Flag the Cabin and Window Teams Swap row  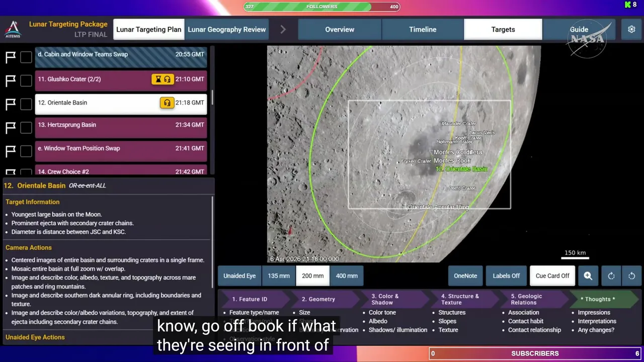tap(10, 57)
